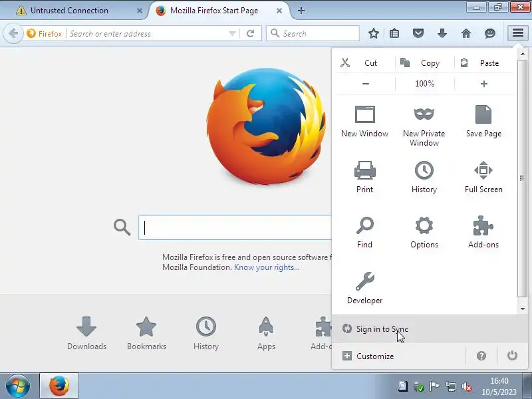Click the Firefox identity label

click(x=45, y=34)
